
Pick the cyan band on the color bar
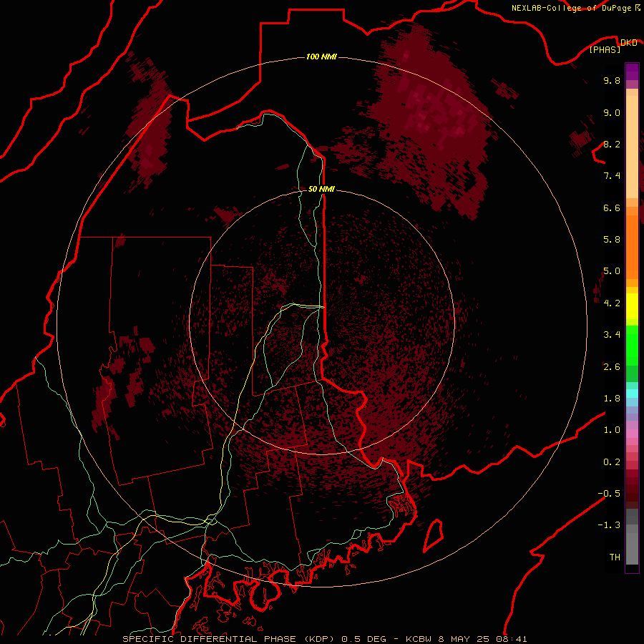pos(632,394)
